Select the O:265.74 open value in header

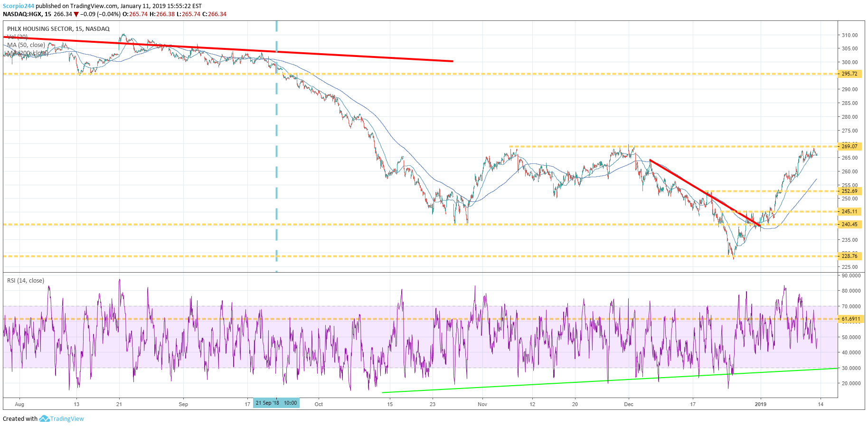click(x=135, y=14)
